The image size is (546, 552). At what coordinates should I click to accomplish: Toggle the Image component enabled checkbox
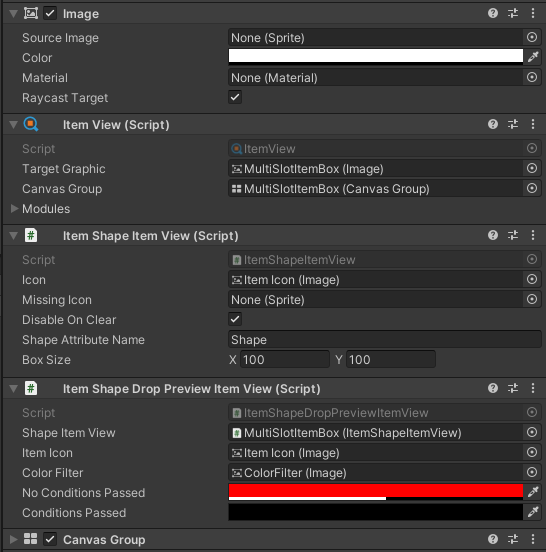click(x=50, y=14)
